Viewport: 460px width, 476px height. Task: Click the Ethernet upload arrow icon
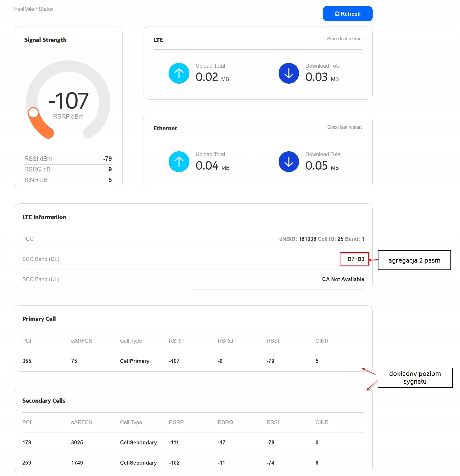(179, 162)
